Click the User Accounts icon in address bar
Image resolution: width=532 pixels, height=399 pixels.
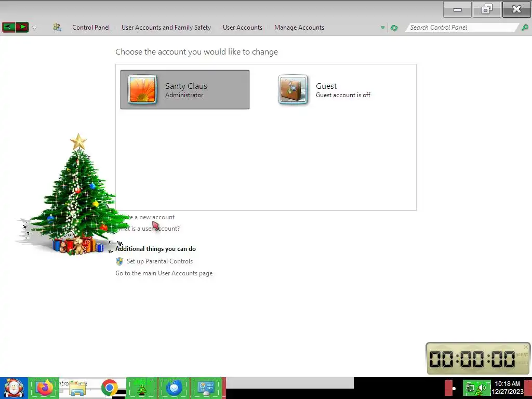click(57, 28)
